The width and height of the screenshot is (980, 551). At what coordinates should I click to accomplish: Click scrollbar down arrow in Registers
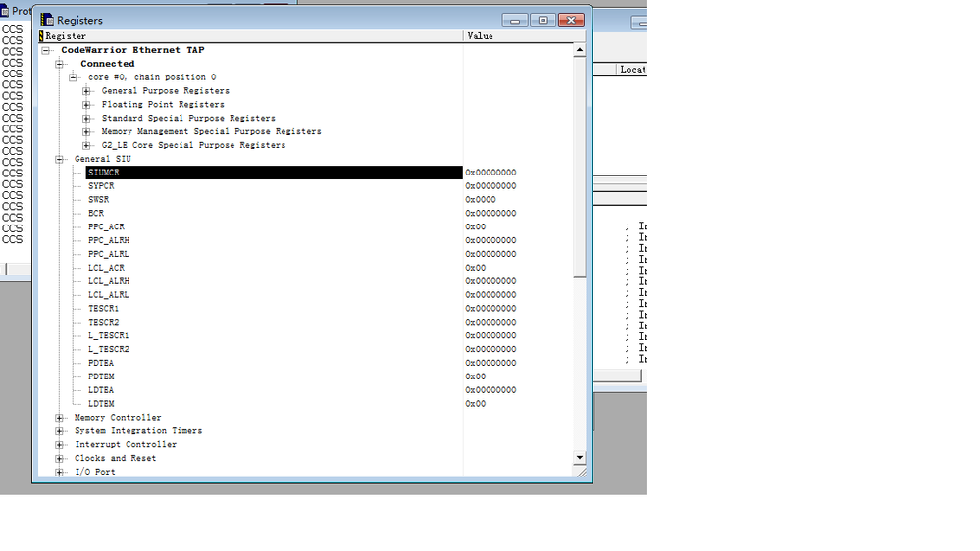point(580,457)
